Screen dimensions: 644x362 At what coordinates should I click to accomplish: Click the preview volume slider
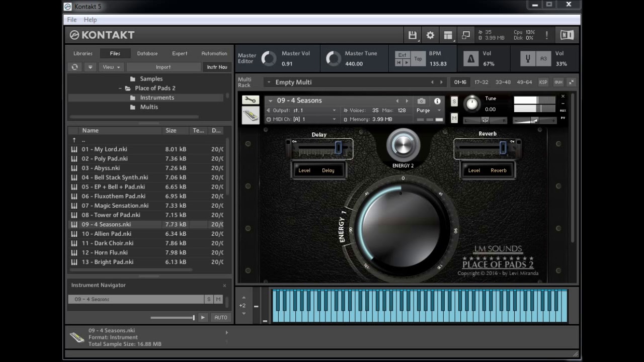(173, 317)
